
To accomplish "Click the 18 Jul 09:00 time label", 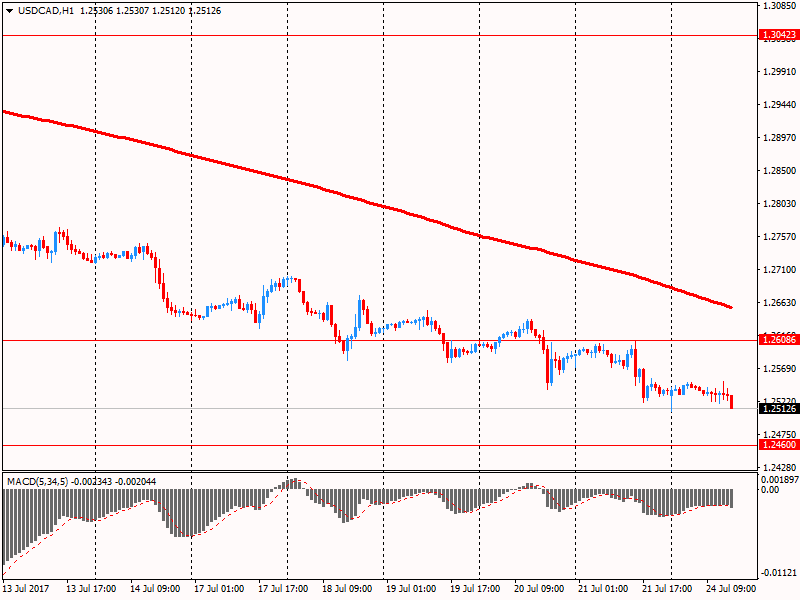I will tap(347, 589).
